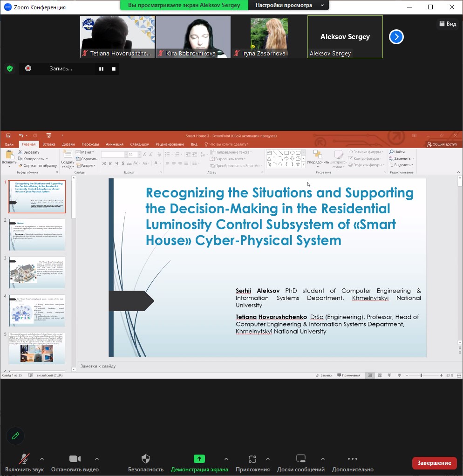Click the annotation pencil icon
This screenshot has height=476, width=463.
point(15,436)
